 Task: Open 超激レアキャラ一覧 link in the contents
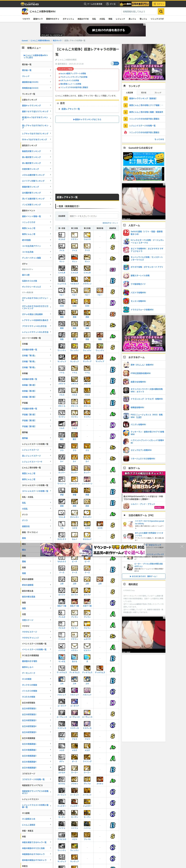pos(71,109)
